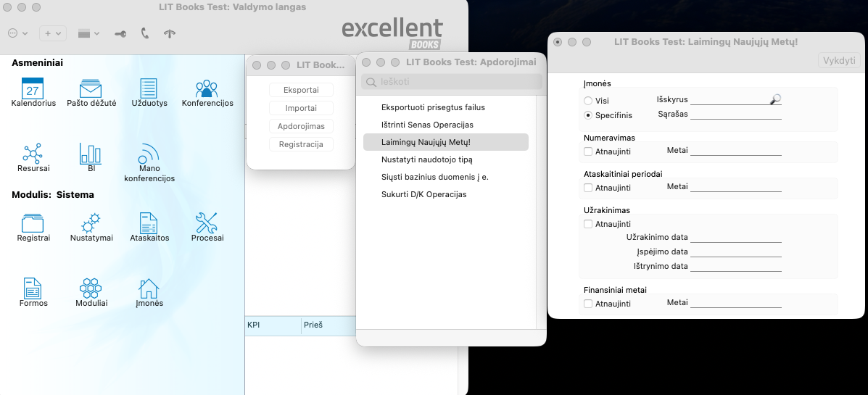Open the Pašto dėžutė mailbox
This screenshot has width=868, height=395.
[91, 88]
